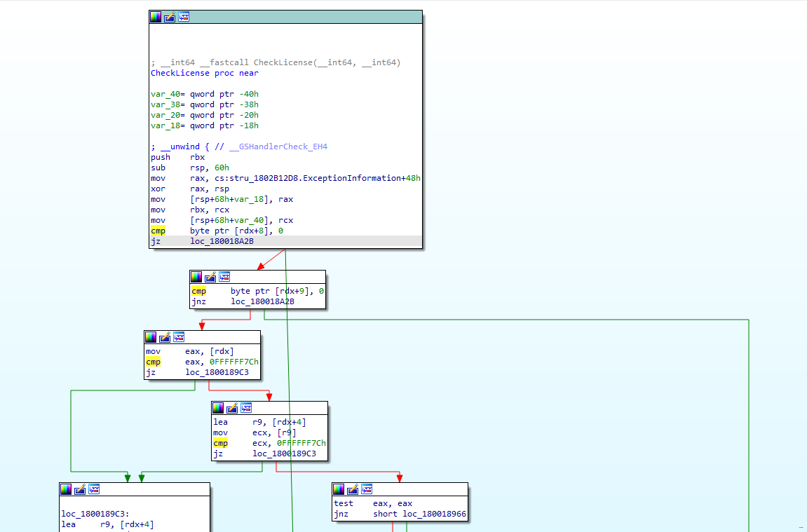Image resolution: width=807 pixels, height=532 pixels.
Task: Click the group icon on the 'test eax, eax' block
Action: click(x=367, y=489)
